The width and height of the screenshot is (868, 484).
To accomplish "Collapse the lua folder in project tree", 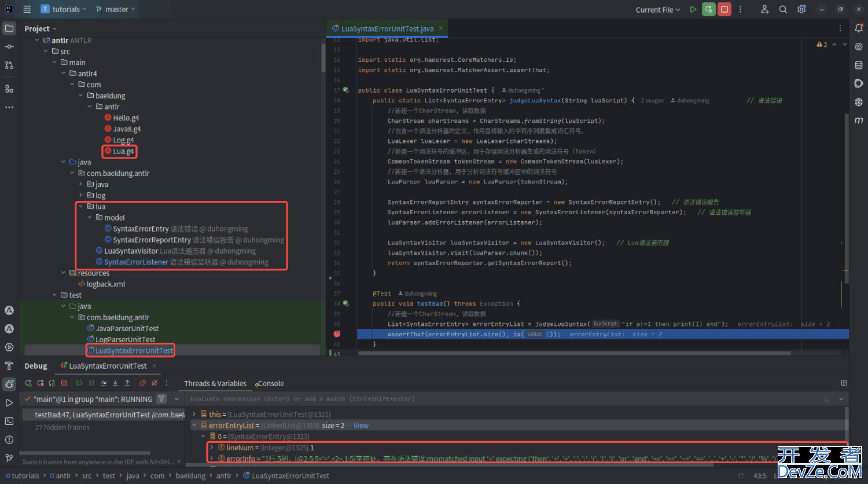I will [x=81, y=207].
